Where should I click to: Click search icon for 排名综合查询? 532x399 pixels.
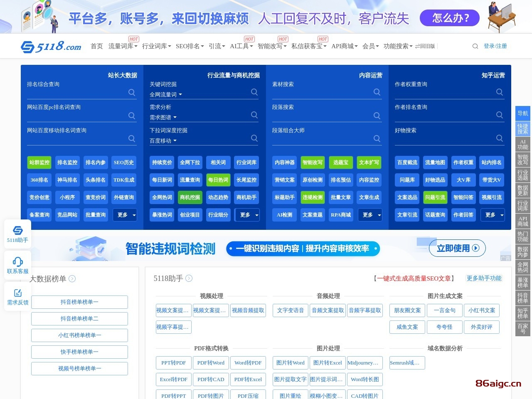tap(132, 92)
